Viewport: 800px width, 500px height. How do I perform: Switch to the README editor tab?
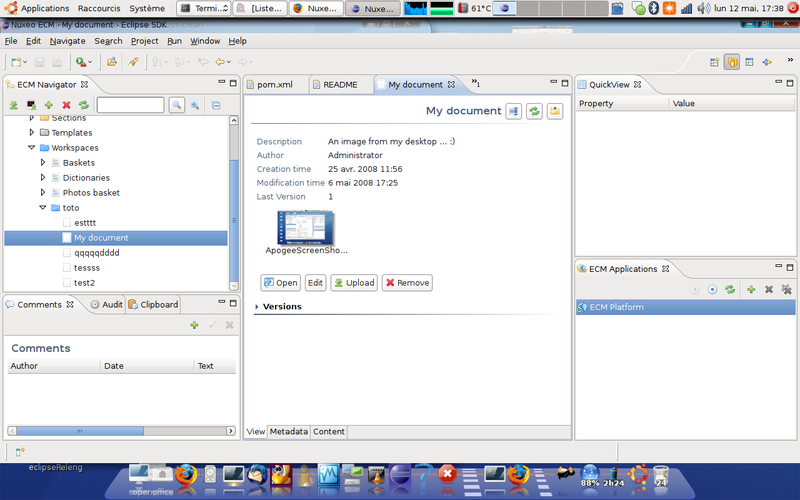pos(340,85)
